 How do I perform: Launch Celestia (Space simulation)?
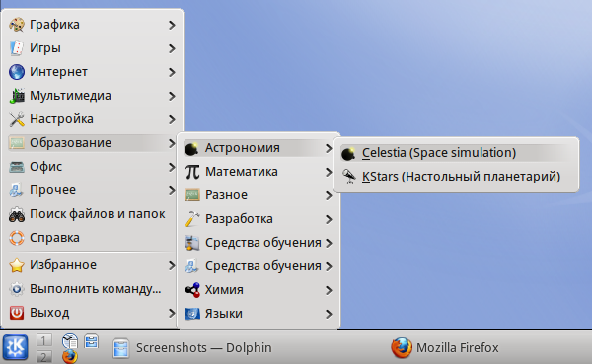click(x=457, y=153)
